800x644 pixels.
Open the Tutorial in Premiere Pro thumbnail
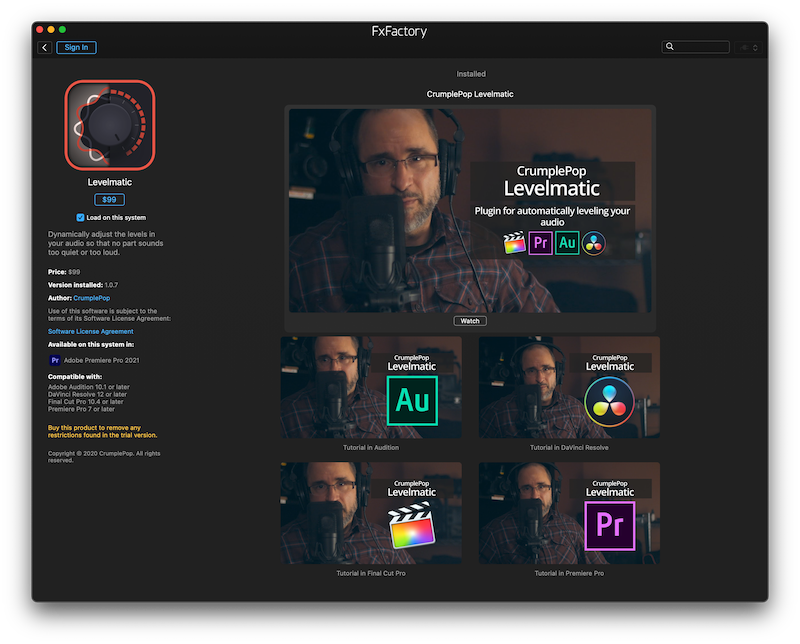pyautogui.click(x=569, y=513)
